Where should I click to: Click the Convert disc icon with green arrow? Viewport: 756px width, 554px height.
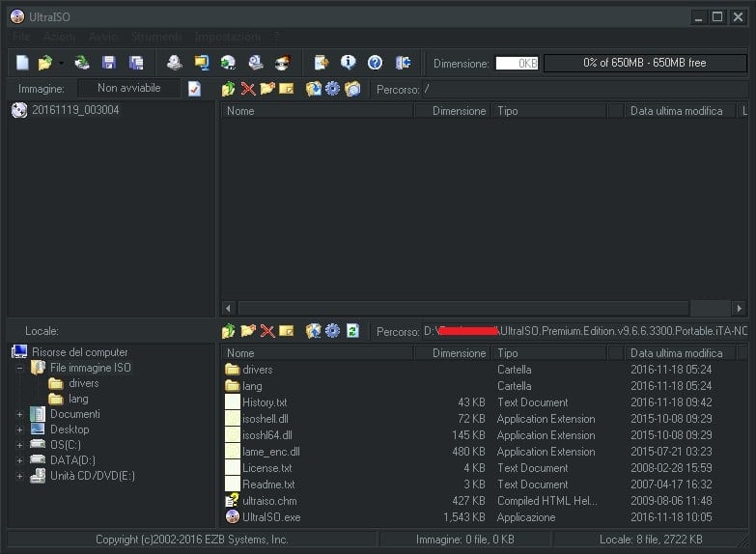[x=228, y=63]
